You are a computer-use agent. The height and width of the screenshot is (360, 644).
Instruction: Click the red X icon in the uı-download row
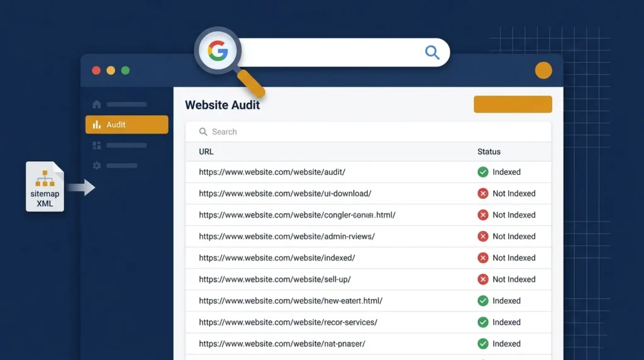pos(483,194)
